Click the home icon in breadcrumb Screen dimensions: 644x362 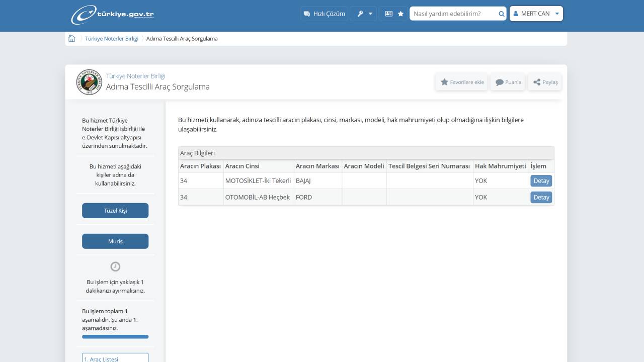pos(72,39)
